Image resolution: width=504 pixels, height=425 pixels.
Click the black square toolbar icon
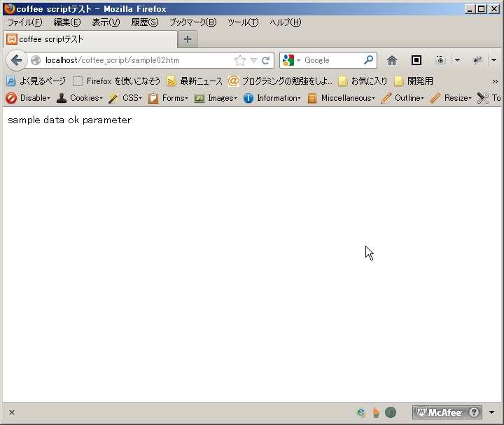click(416, 60)
